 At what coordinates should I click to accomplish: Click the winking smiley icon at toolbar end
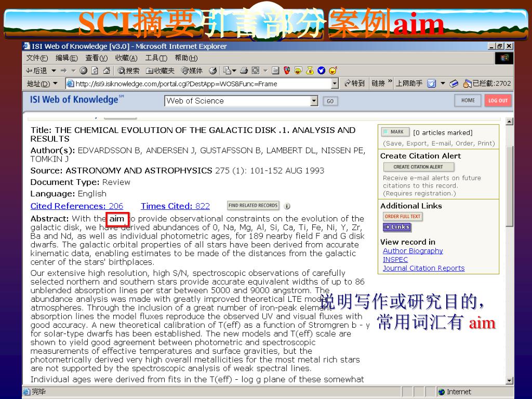[x=333, y=71]
